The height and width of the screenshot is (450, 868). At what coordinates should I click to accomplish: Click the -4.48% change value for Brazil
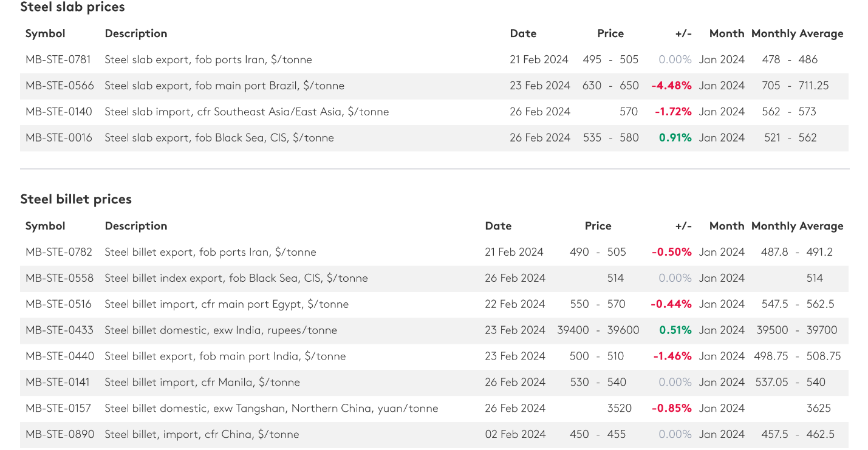671,86
